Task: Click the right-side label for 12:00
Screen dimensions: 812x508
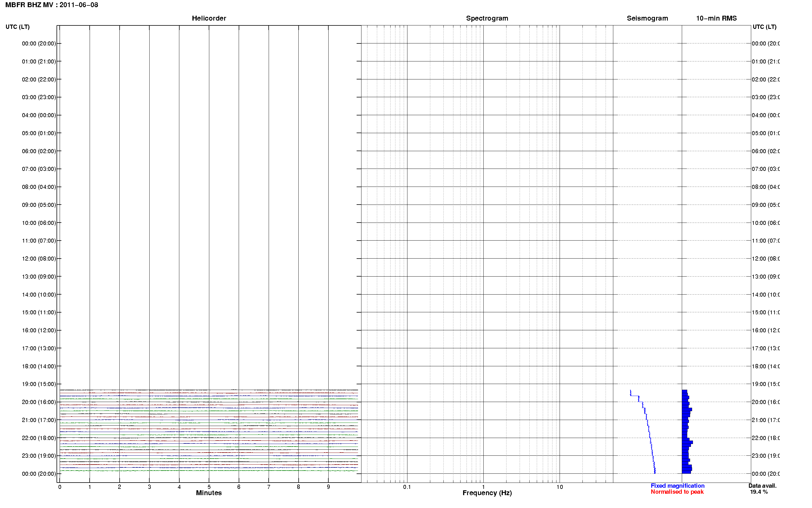Action: [x=765, y=259]
